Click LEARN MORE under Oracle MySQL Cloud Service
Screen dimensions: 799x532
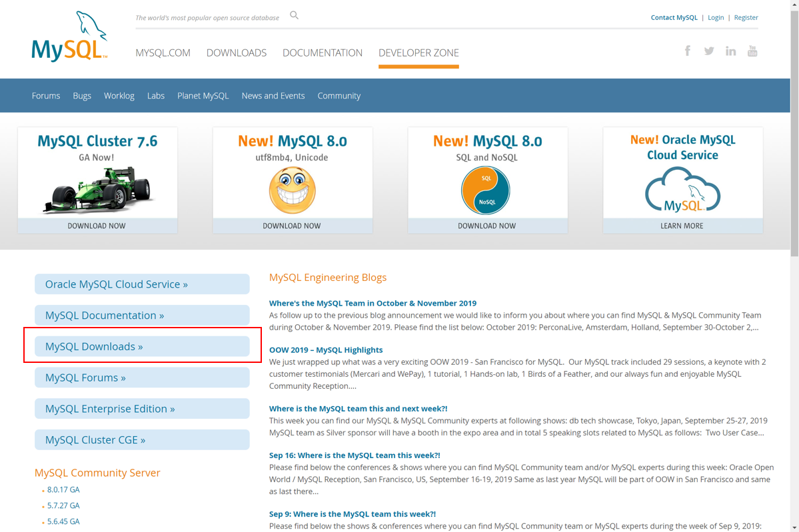682,226
